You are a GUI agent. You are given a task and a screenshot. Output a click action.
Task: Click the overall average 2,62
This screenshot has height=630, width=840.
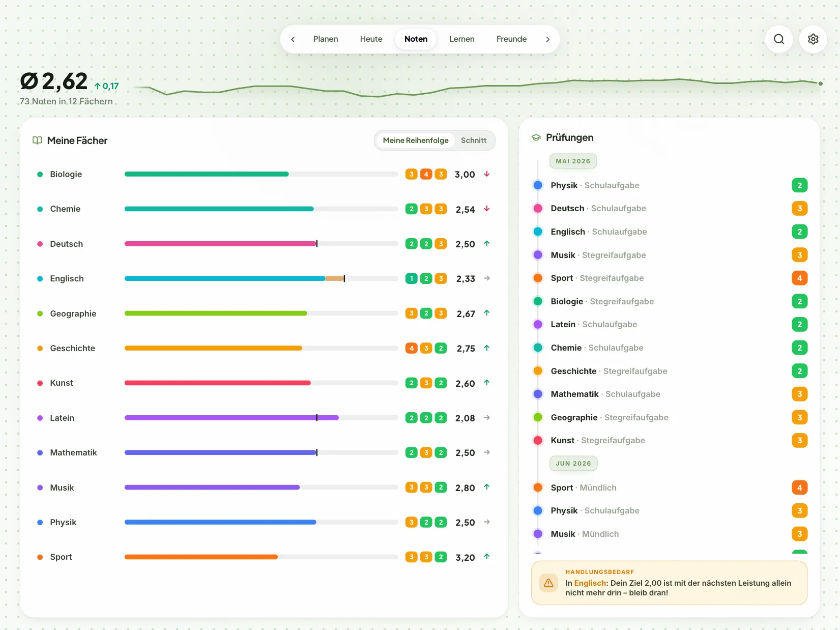(54, 81)
